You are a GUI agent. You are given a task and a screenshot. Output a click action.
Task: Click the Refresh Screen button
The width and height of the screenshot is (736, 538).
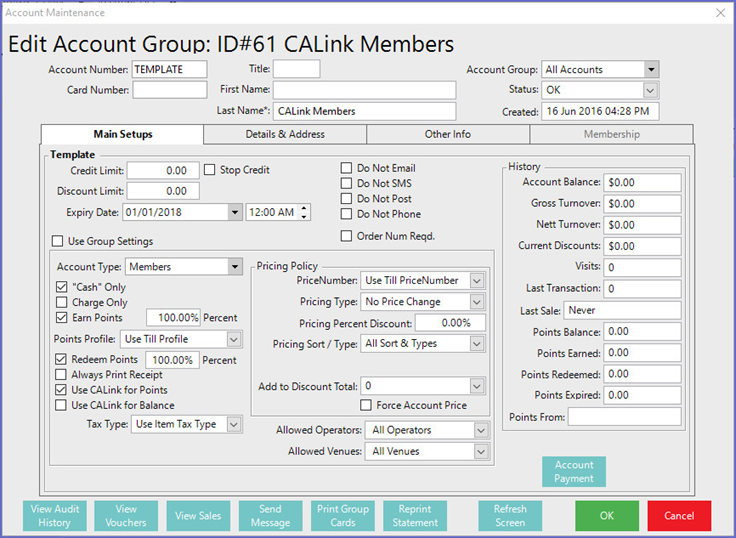pyautogui.click(x=510, y=515)
